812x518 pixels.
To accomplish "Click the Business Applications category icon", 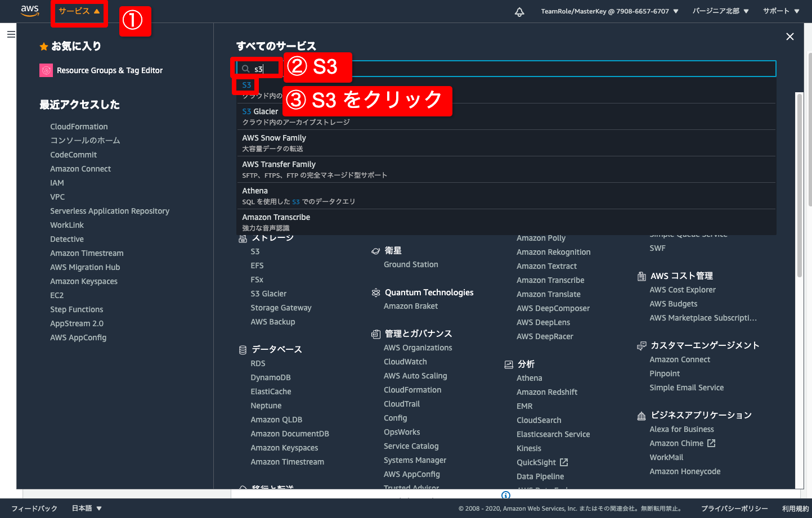I will (x=641, y=416).
